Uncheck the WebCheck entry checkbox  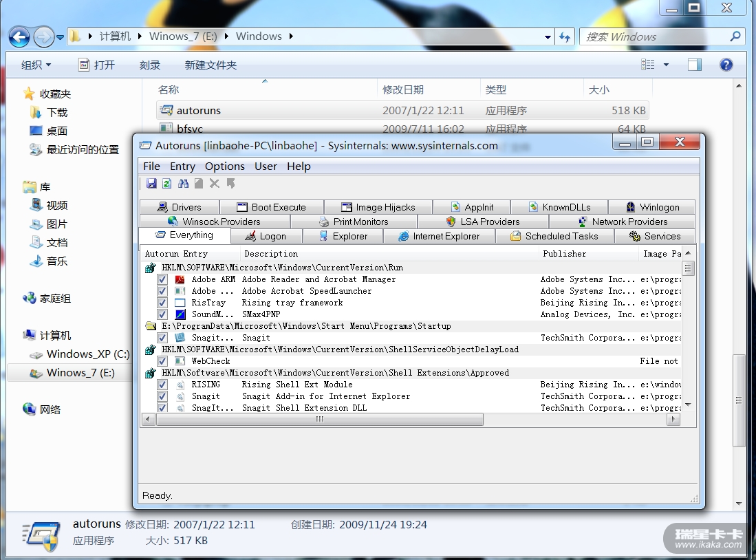[162, 361]
